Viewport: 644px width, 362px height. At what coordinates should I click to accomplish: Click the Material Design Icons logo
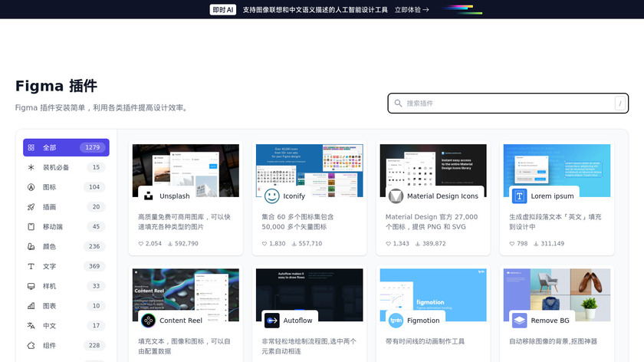(396, 196)
